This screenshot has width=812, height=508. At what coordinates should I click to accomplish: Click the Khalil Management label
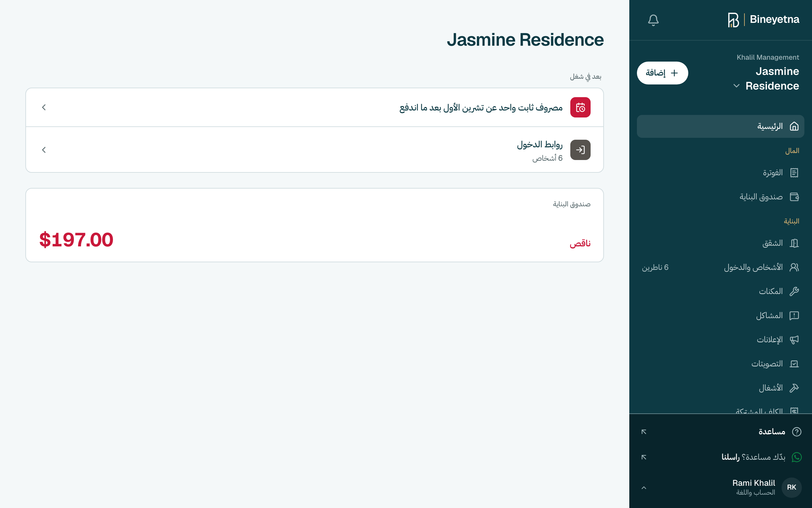coord(768,57)
